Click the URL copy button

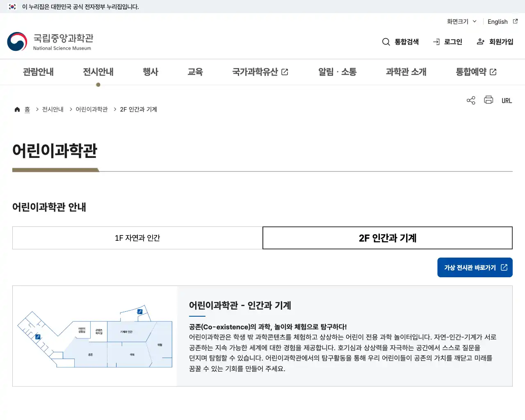[507, 100]
